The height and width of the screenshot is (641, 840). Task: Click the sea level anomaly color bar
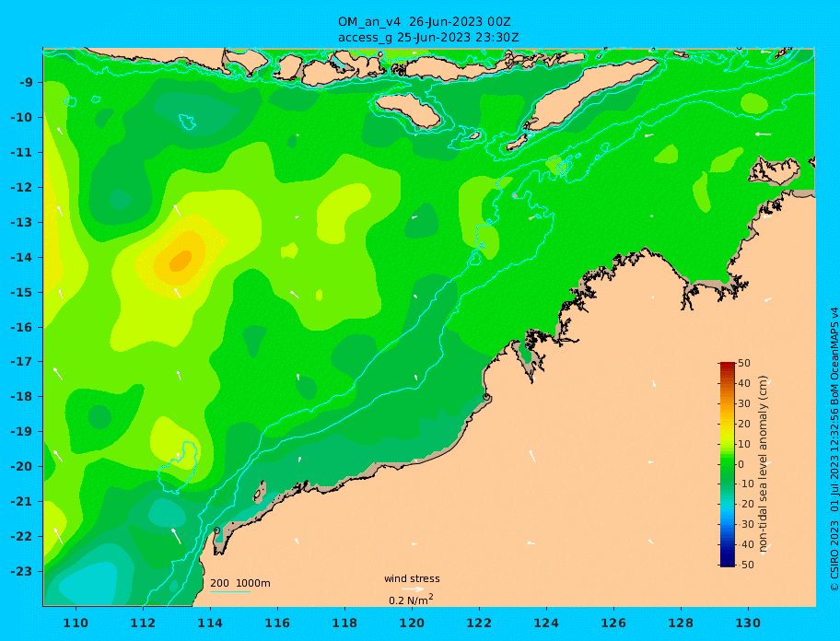click(728, 464)
